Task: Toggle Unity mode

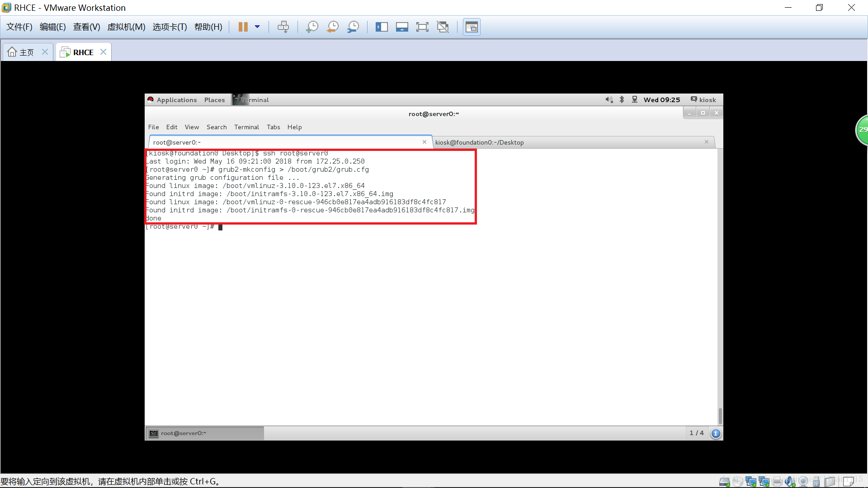Action: click(443, 27)
